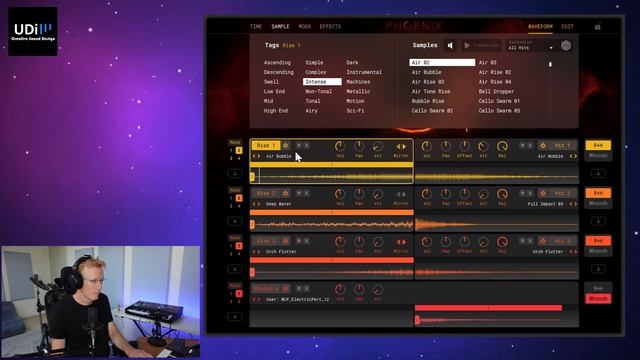
Task: Open Hit 2 settings gear icon
Action: (543, 193)
